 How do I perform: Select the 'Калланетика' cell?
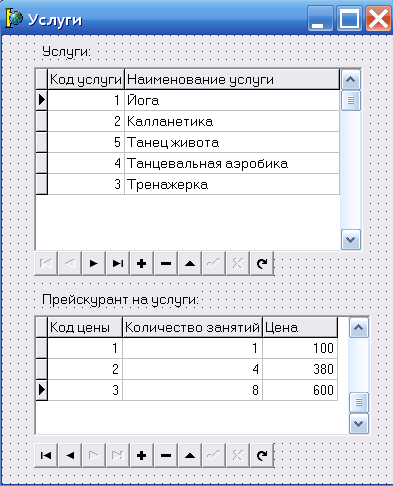point(232,121)
